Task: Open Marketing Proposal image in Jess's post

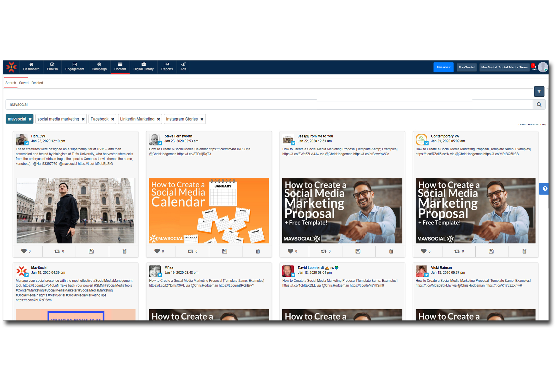Action: [x=342, y=210]
